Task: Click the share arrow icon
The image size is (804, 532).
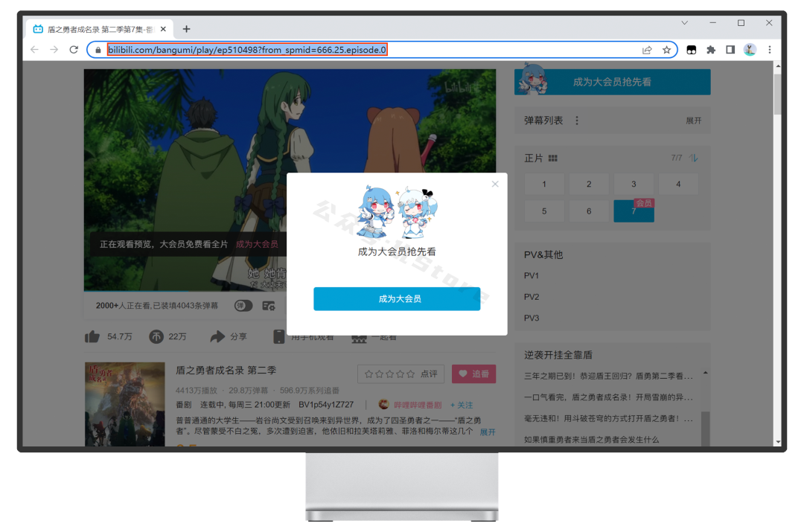Action: (217, 337)
